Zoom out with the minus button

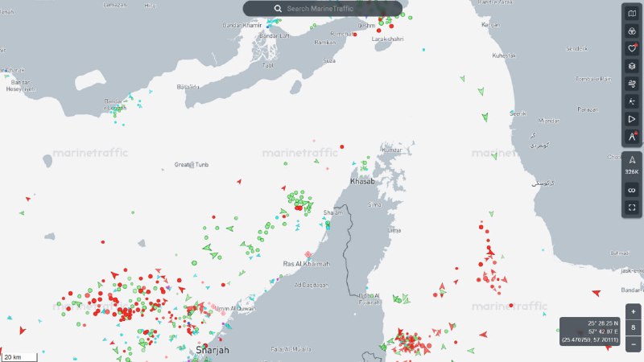click(633, 344)
